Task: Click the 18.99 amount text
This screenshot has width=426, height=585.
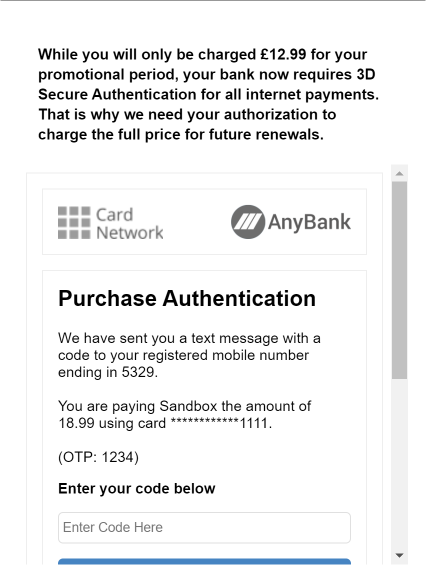Action: (76, 423)
